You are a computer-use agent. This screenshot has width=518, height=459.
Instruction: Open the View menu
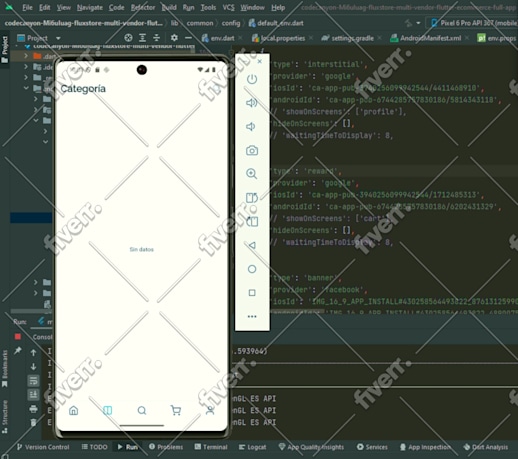pyautogui.click(x=63, y=7)
